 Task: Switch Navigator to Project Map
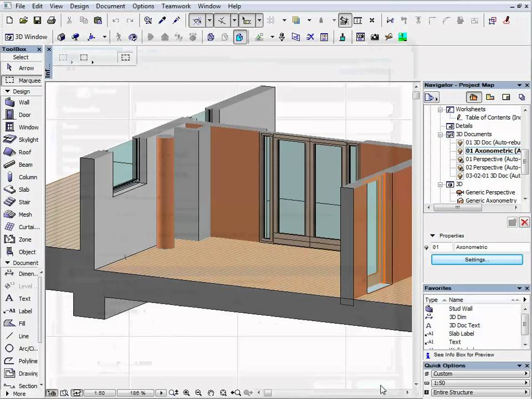[474, 98]
